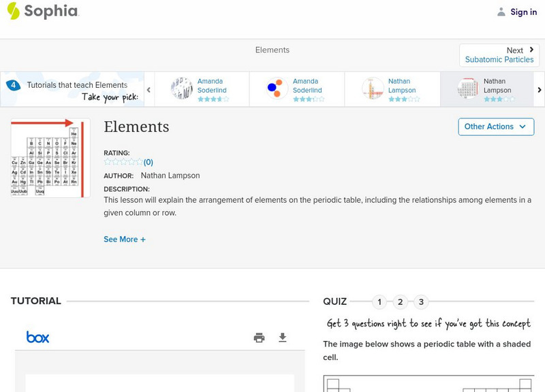
Task: Click the periodic table lesson thumbnail
Action: (50, 158)
